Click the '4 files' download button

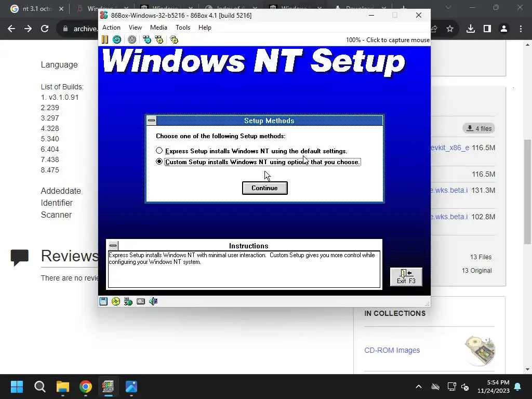point(478,128)
